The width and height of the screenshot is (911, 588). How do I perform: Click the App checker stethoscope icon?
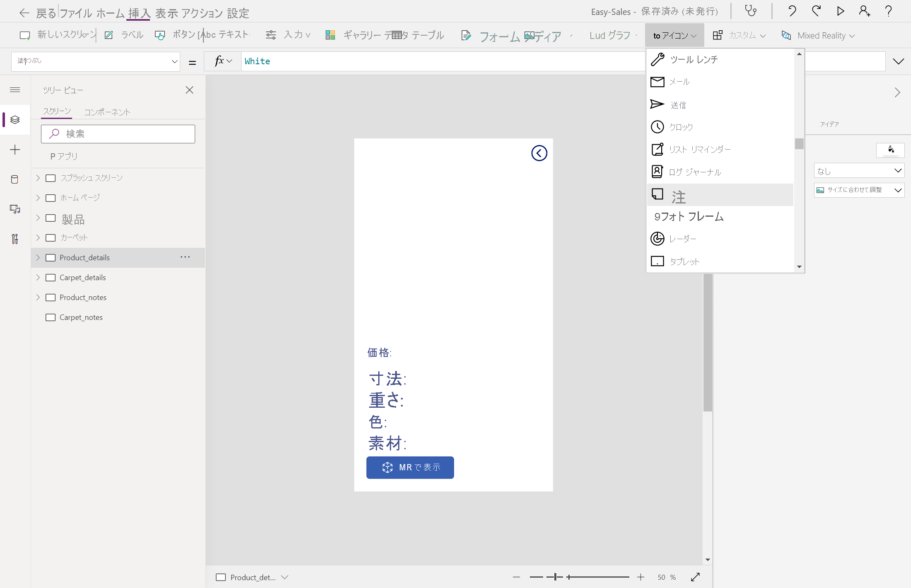pyautogui.click(x=751, y=11)
